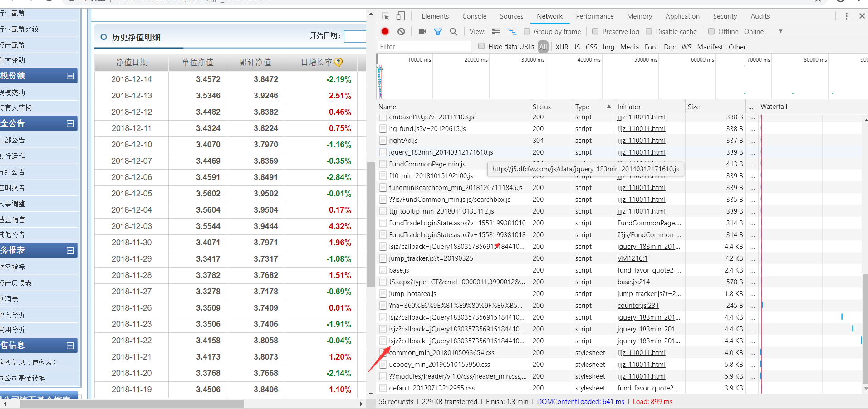This screenshot has width=868, height=409.
Task: Toggle the device toolbar icon
Action: click(401, 16)
